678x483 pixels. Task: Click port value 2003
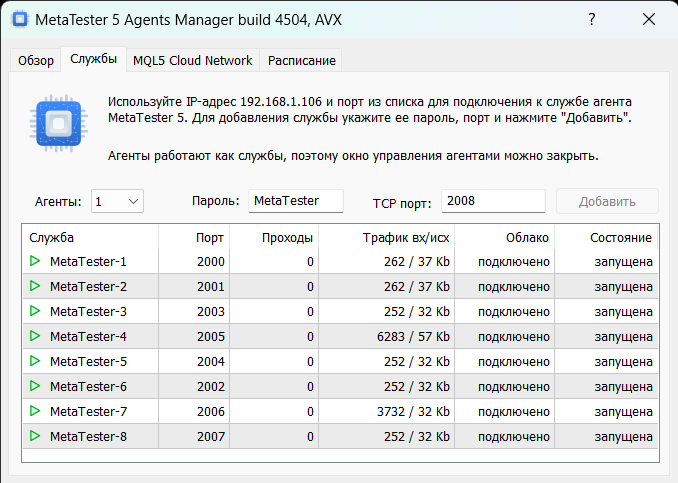(211, 312)
